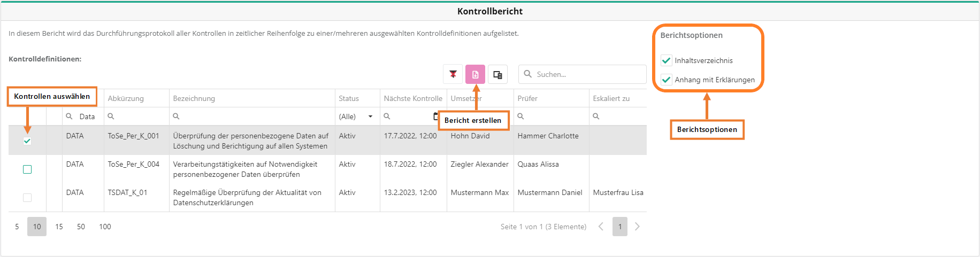Click the calendar icon in Nächste Kontrolle filter
The image size is (980, 257).
[435, 116]
